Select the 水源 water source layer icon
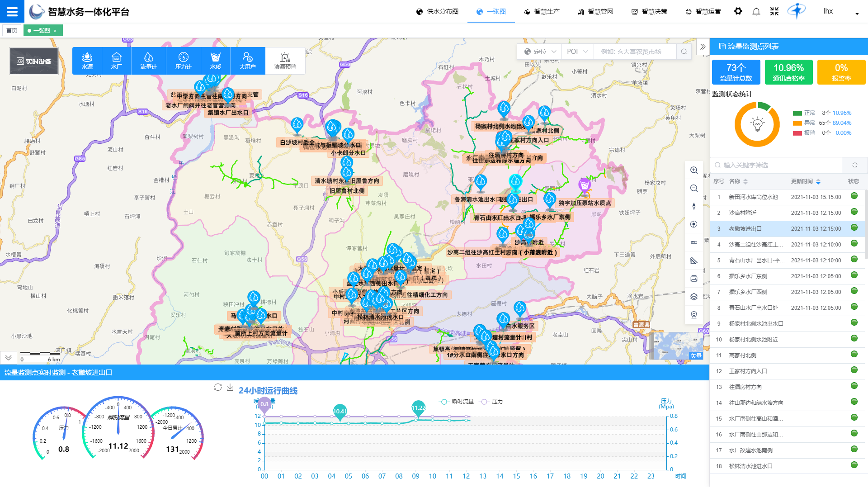Screen dimensions: 868x488 [87, 61]
